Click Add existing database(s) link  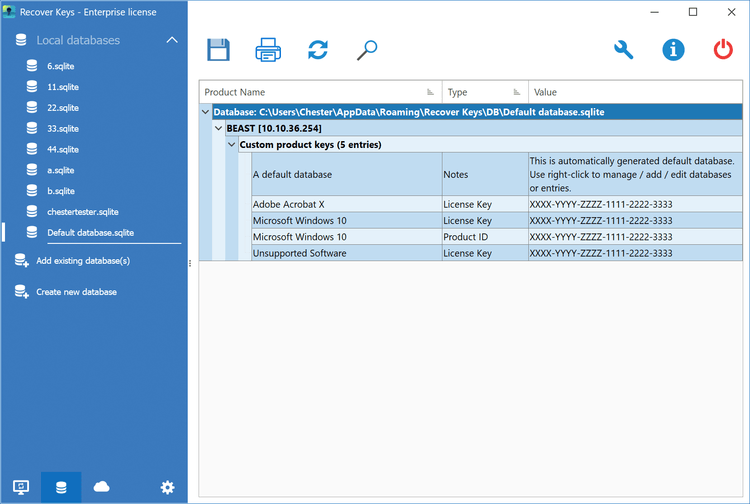[x=83, y=261]
